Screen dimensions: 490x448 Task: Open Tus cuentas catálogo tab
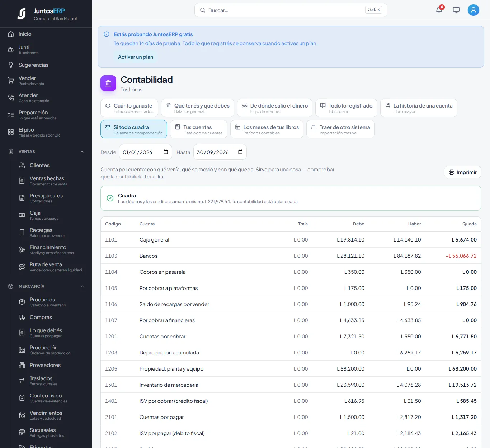tap(199, 129)
